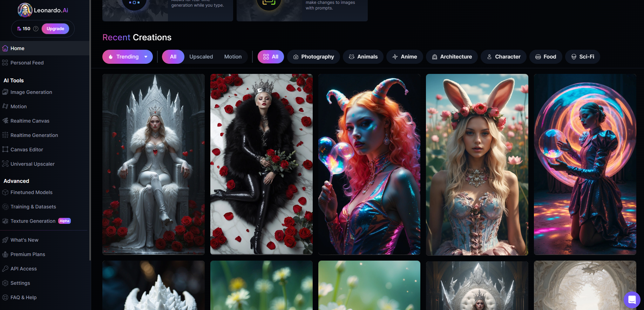
Task: Select the Anime category tab
Action: tap(405, 57)
